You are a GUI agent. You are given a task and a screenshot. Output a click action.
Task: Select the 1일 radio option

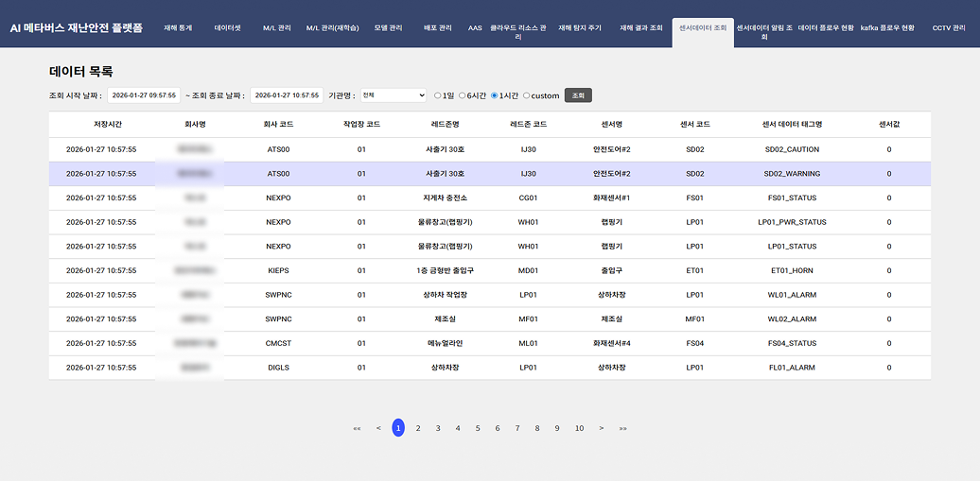tap(437, 95)
